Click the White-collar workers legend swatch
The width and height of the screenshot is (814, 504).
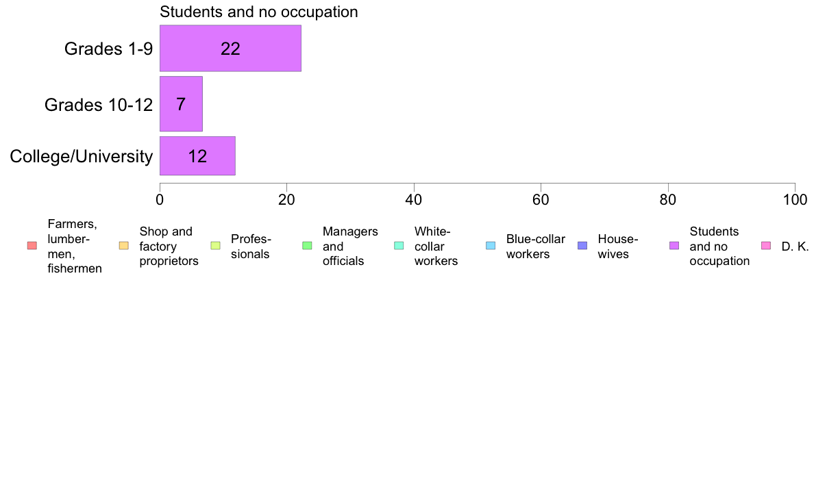coord(399,246)
